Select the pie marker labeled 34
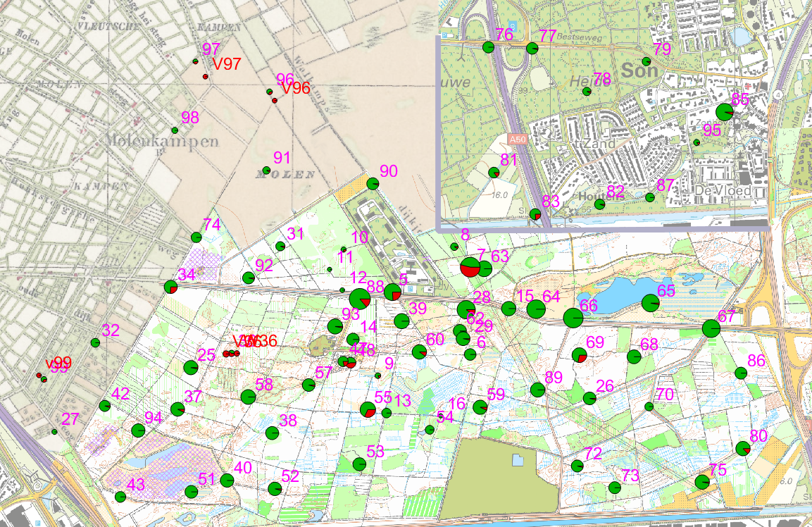 click(x=170, y=287)
